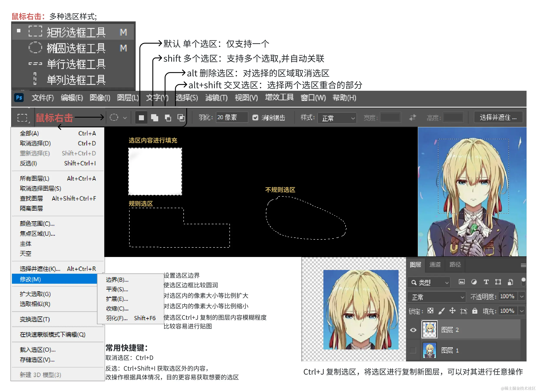This screenshot has height=392, width=537.
Task: Click the lock all padlock icon
Action: coord(475,311)
